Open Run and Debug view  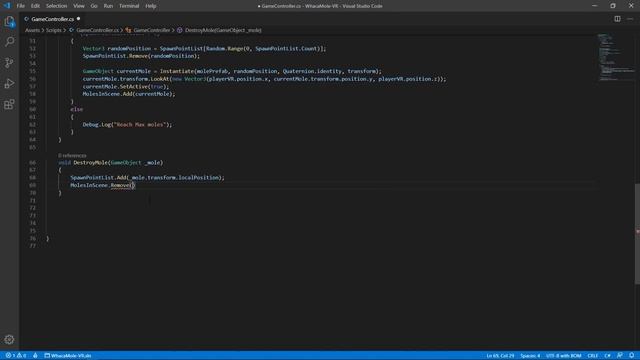pos(9,83)
